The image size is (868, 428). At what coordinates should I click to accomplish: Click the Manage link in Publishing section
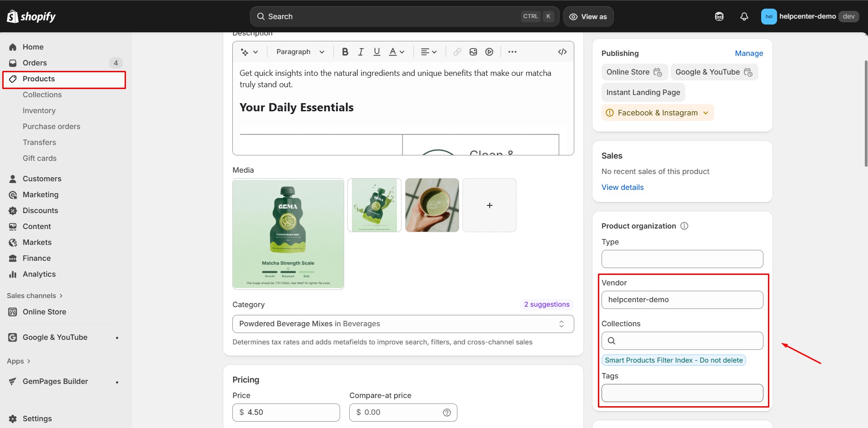click(x=748, y=53)
